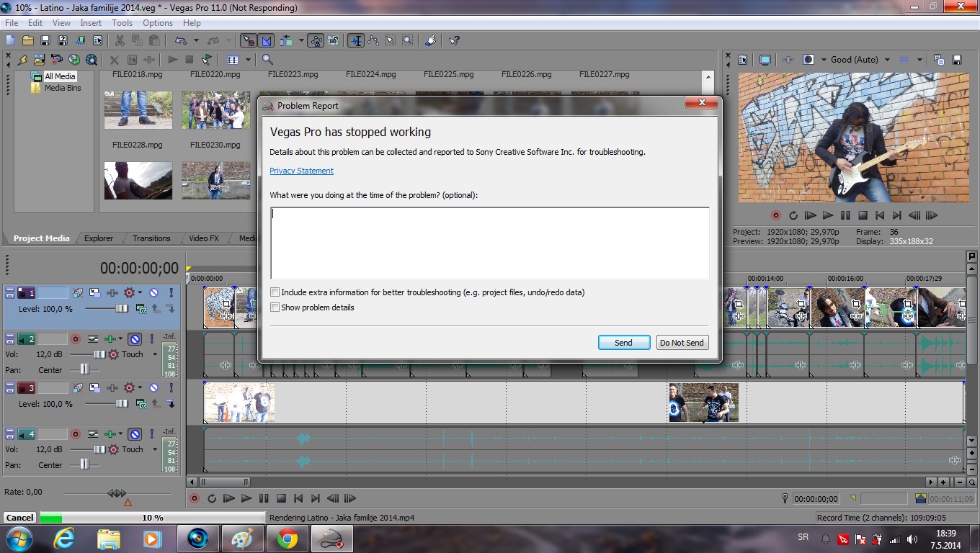980x553 pixels.
Task: Click Get Media from the Web globe icon
Action: pyautogui.click(x=91, y=60)
